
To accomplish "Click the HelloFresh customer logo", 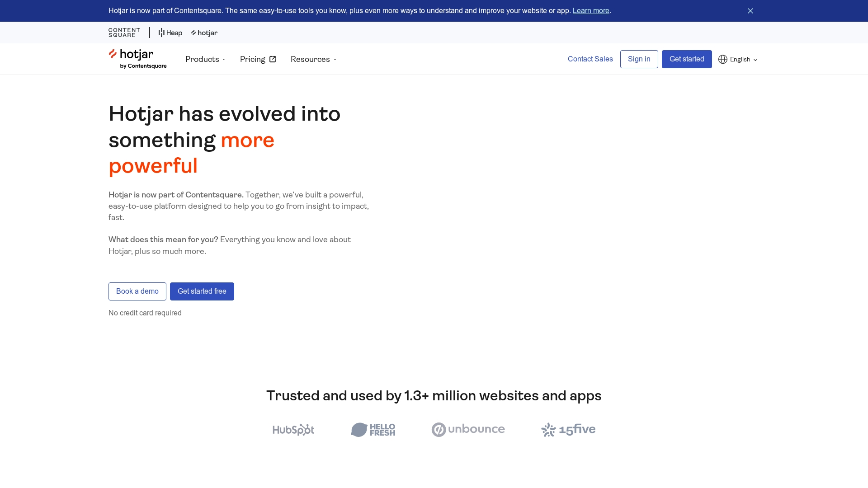I will click(373, 430).
